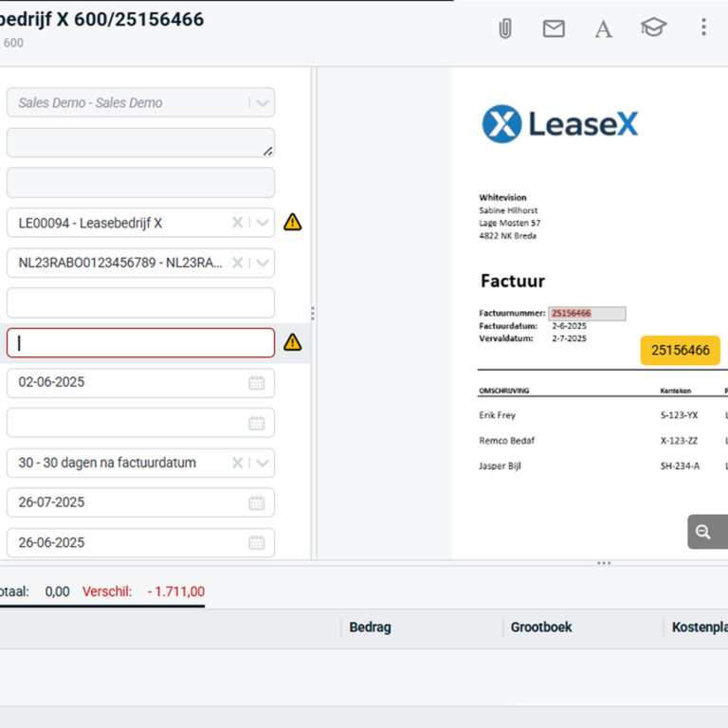The image size is (728, 728).
Task: Click the magnifier zoom button on invoice
Action: [703, 532]
